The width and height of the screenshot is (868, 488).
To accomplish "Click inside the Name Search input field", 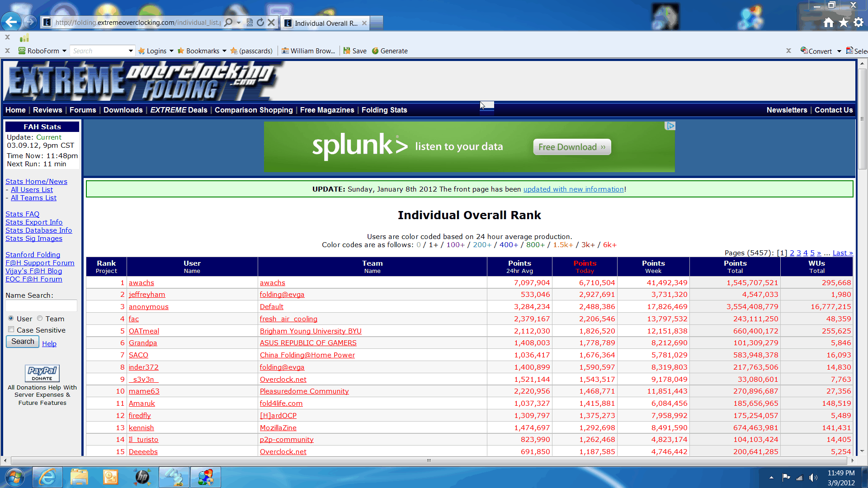I will point(41,306).
